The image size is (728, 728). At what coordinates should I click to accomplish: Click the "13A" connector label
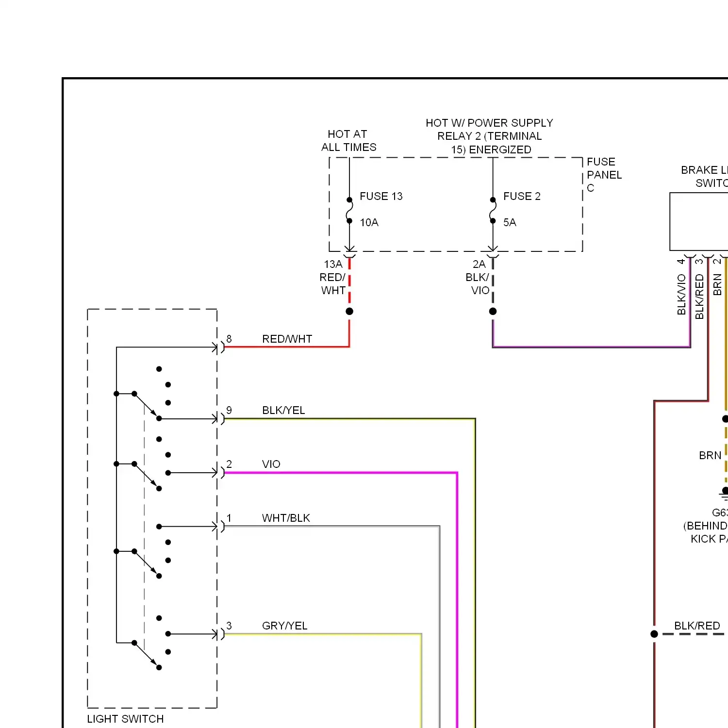point(333,264)
